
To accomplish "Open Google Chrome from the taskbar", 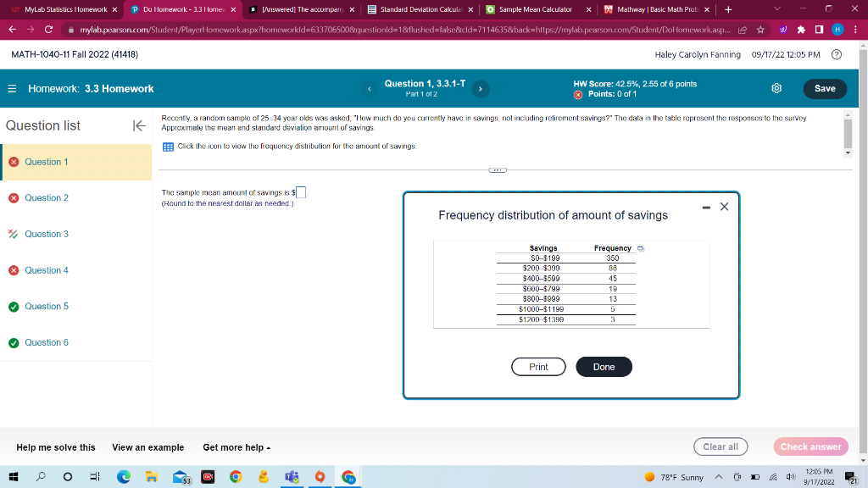I will [x=236, y=477].
